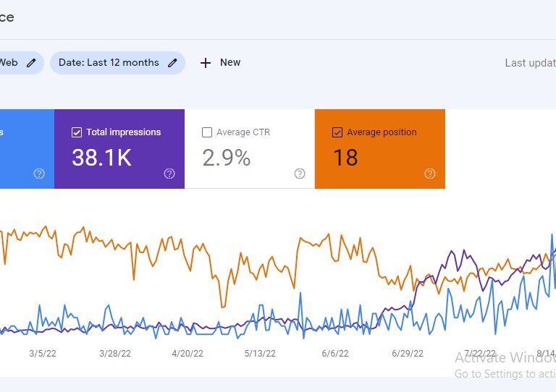Select the 38.1K impressions value
The width and height of the screenshot is (556, 392).
click(x=102, y=158)
